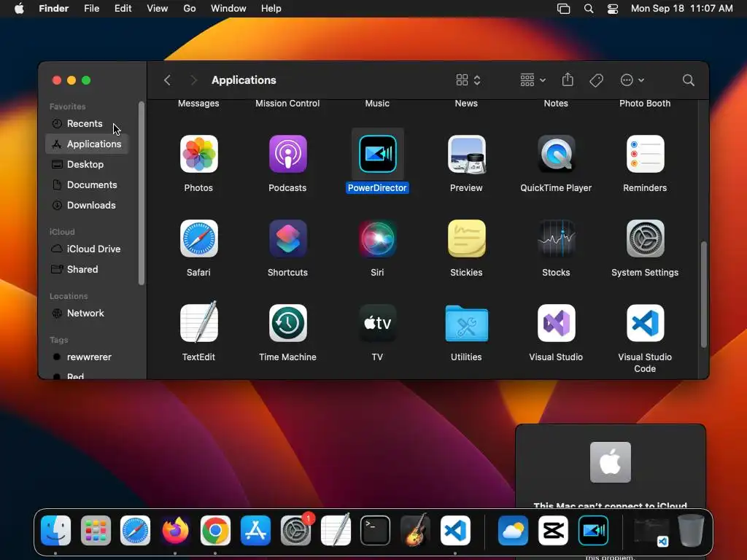This screenshot has height=560, width=747.
Task: Click the iCloud notification Apple icon
Action: pyautogui.click(x=611, y=462)
